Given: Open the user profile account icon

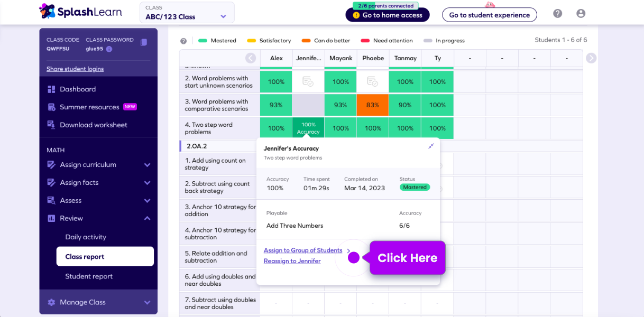Looking at the screenshot, I should click(581, 14).
